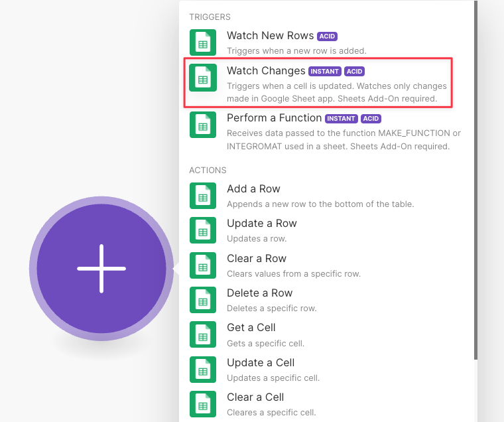The height and width of the screenshot is (422, 504).
Task: Click 'Triggers when a new row is added.' description
Action: coord(296,51)
